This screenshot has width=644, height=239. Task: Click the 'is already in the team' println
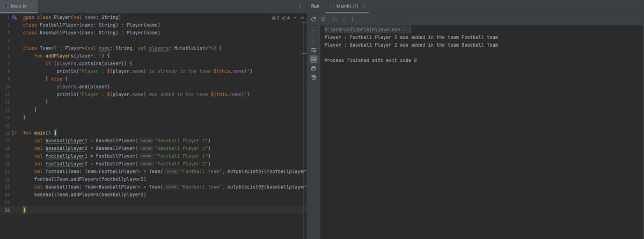click(x=155, y=71)
